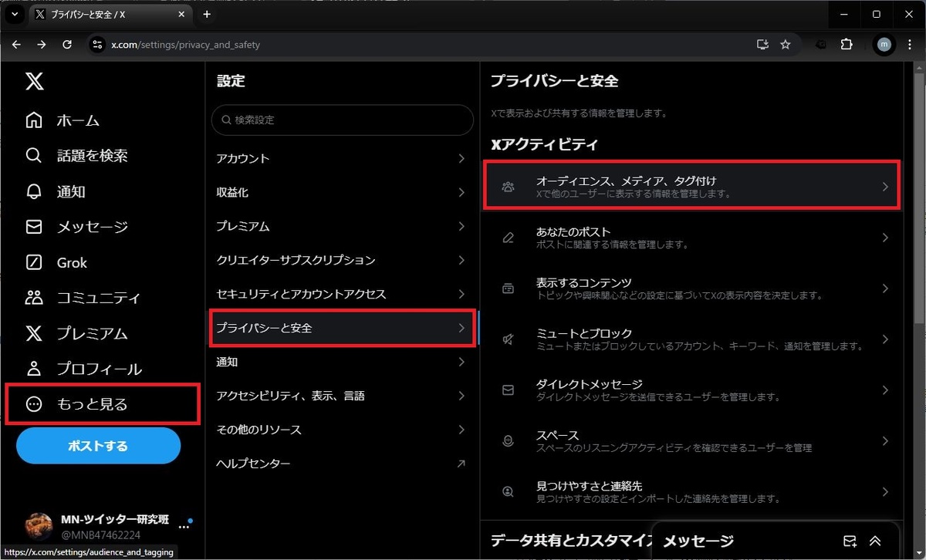This screenshot has width=926, height=560.
Task: Open communities people icon
Action: (x=34, y=298)
